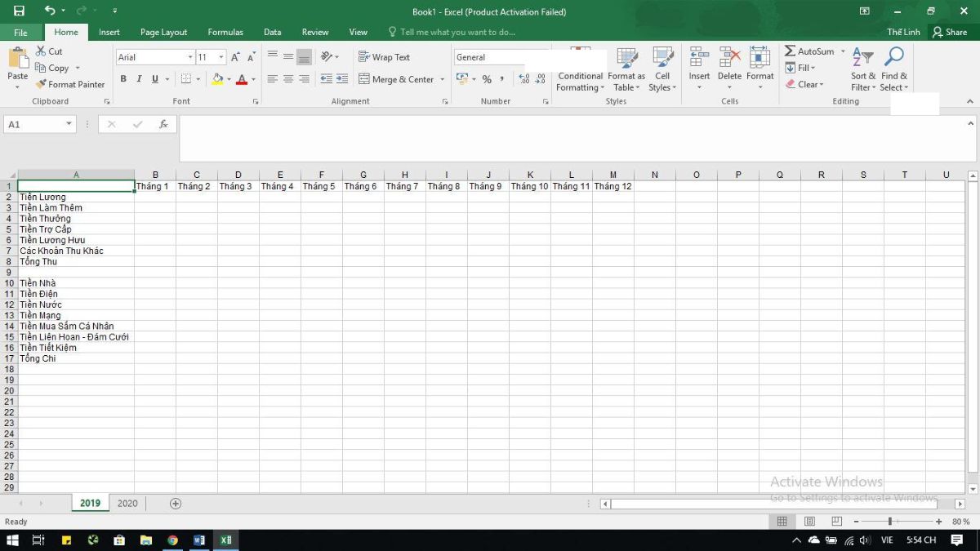980x551 pixels.
Task: Switch to the Insert ribbon tab
Action: (109, 32)
